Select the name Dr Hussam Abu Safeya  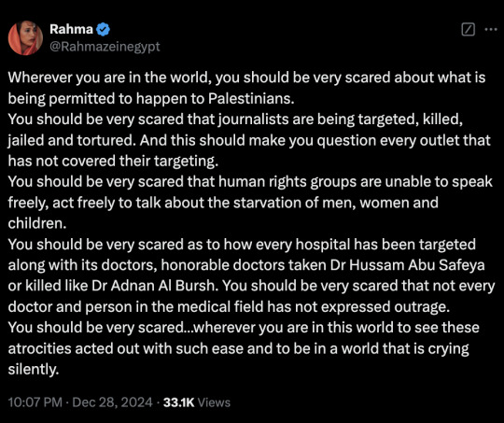(x=406, y=265)
